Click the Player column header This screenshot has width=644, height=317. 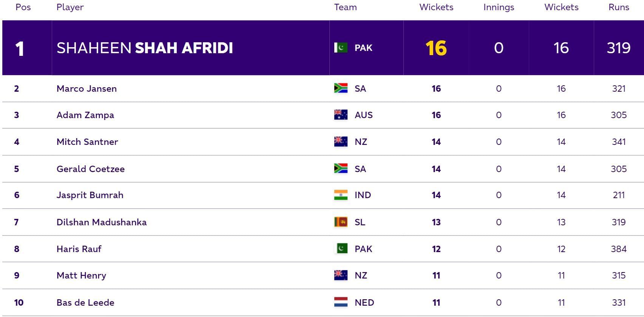pos(70,7)
